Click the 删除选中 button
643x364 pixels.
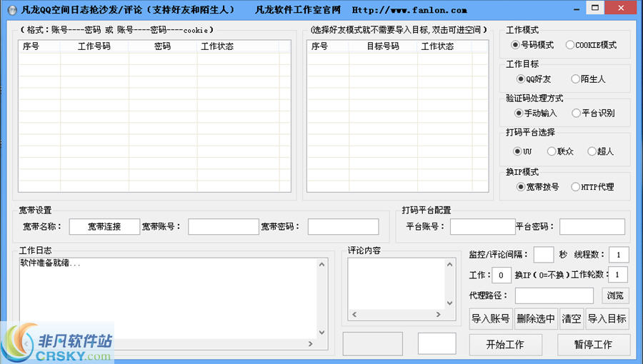[x=536, y=318]
